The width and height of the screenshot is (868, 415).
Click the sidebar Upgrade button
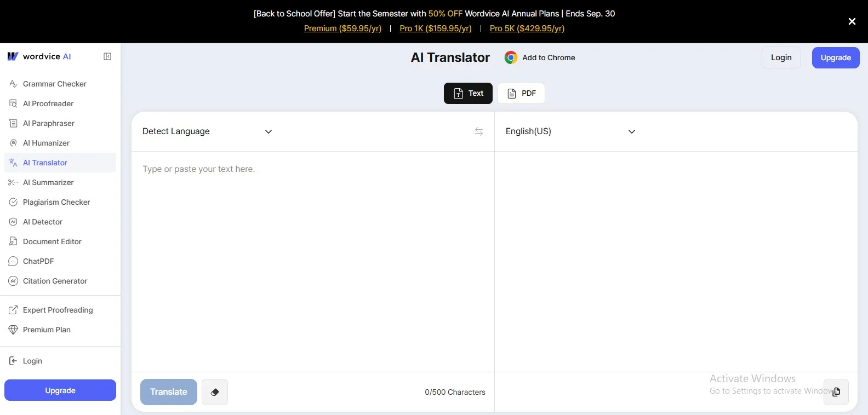(x=60, y=390)
